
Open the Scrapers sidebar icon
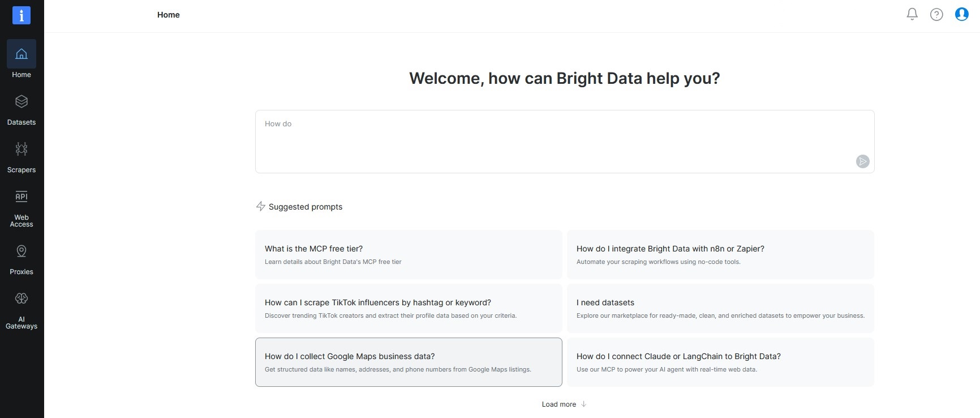(22, 149)
